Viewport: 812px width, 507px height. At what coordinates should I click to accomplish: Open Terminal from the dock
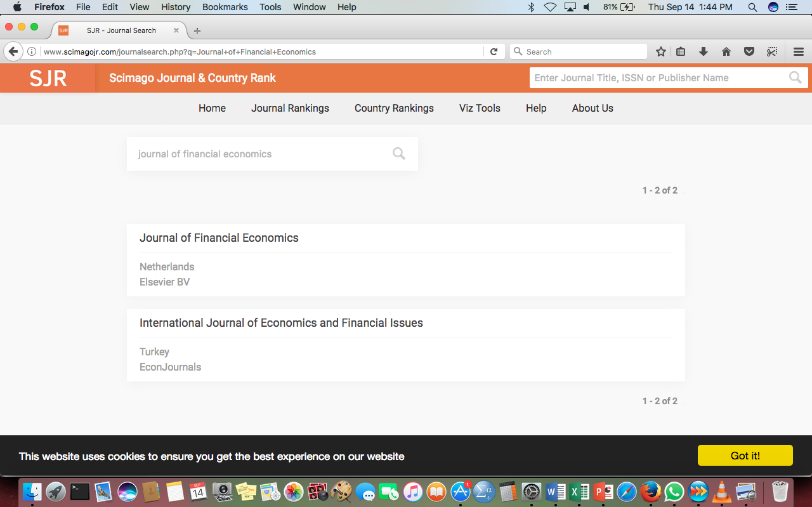click(x=80, y=491)
